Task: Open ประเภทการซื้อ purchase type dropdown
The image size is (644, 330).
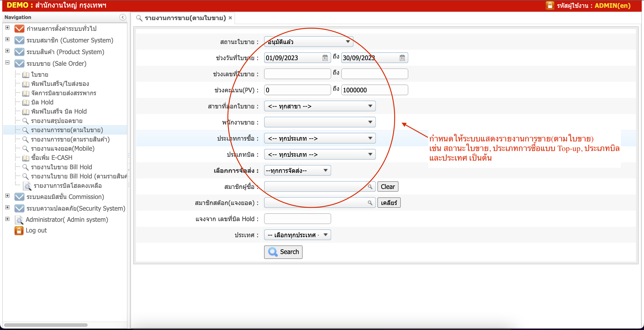Action: [320, 138]
